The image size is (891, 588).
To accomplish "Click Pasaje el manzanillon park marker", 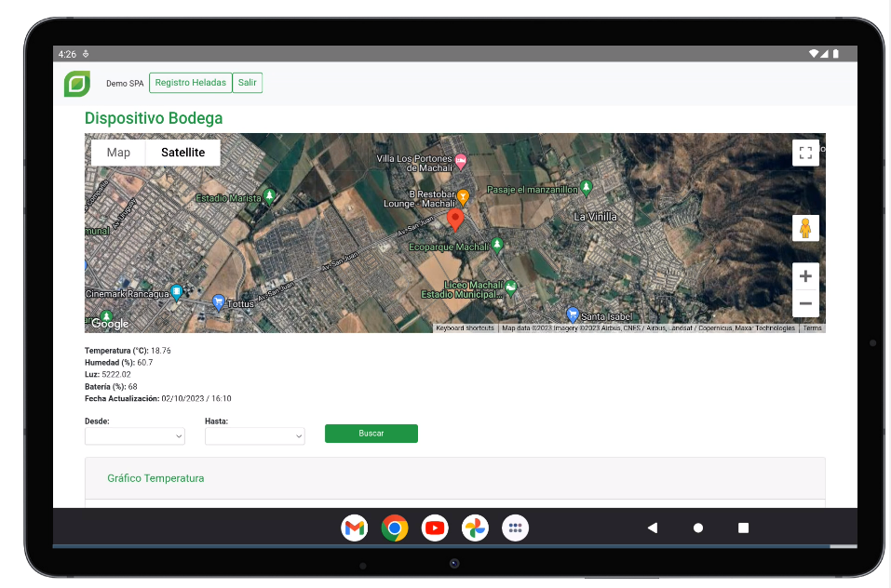I will coord(586,187).
